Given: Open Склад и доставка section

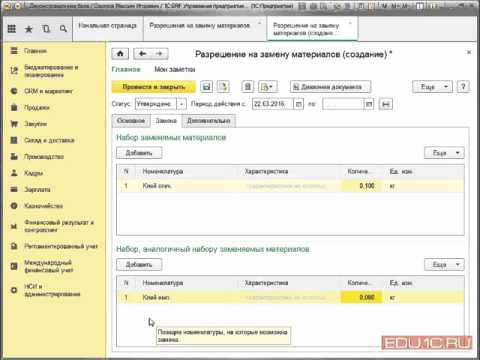Looking at the screenshot, I should 49,140.
